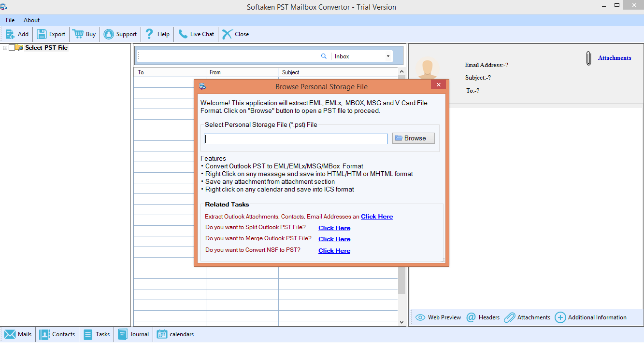Open the blue Attachments link top right

pos(615,58)
